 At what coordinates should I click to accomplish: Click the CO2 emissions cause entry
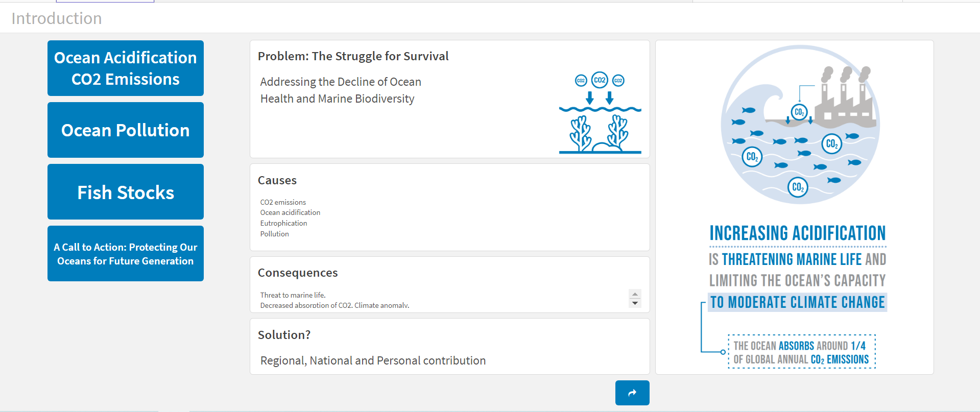click(x=283, y=202)
